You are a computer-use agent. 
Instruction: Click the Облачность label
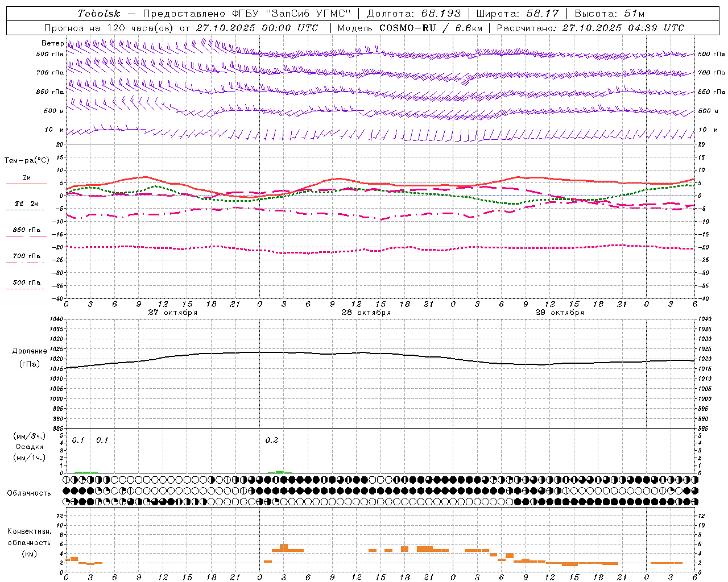coord(29,493)
